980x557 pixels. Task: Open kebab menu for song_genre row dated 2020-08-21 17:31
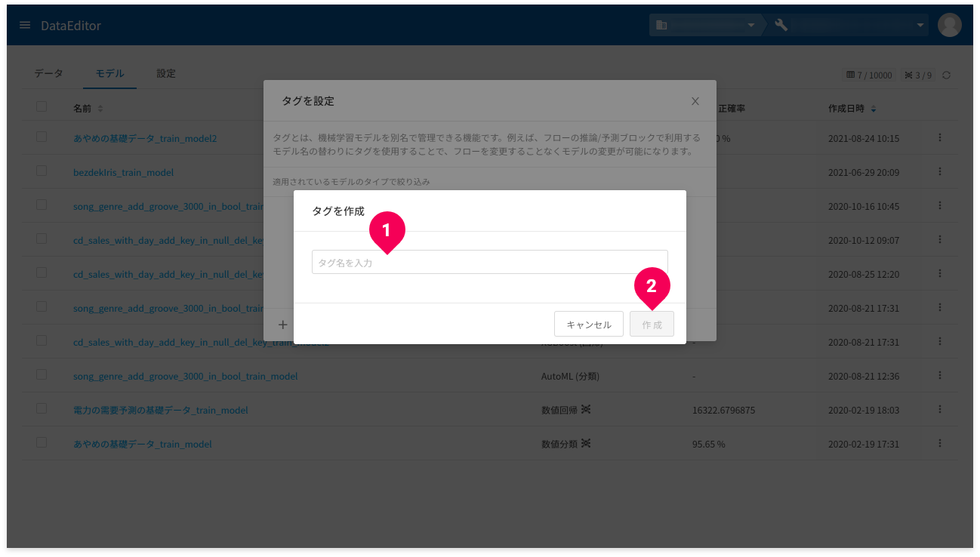(940, 307)
